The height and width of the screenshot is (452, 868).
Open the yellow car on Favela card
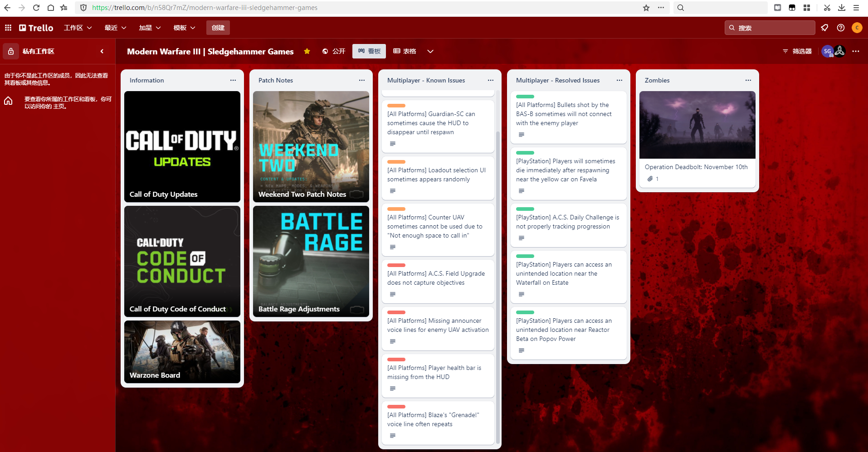(x=569, y=174)
